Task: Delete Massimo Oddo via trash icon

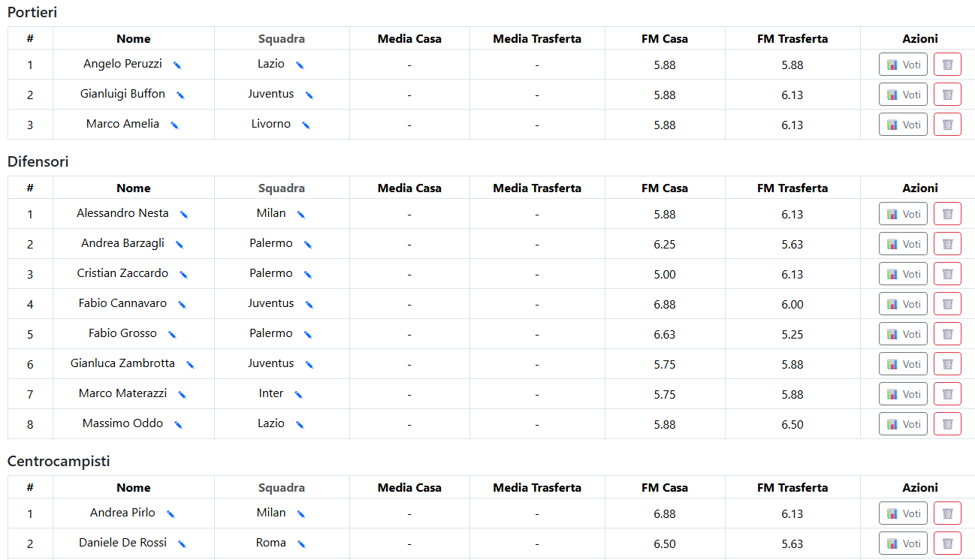Action: tap(947, 424)
